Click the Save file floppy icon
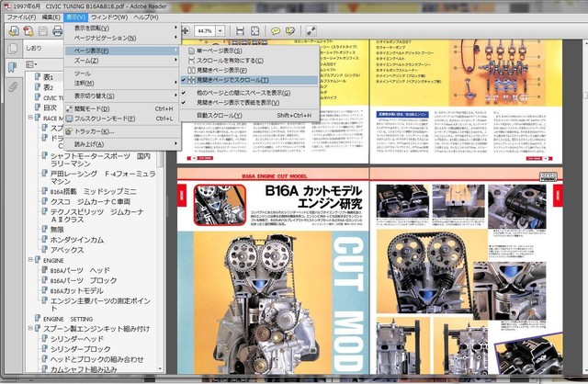588x384 pixels. click(43, 30)
